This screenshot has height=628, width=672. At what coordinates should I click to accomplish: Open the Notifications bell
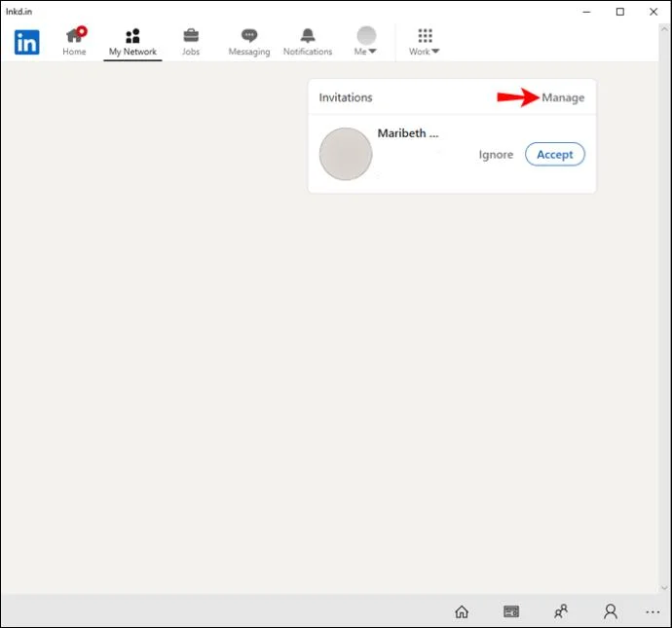[x=308, y=42]
